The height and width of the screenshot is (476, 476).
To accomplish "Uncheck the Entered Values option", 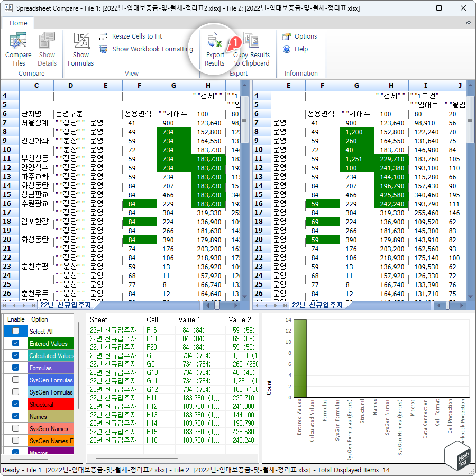I will (x=15, y=343).
